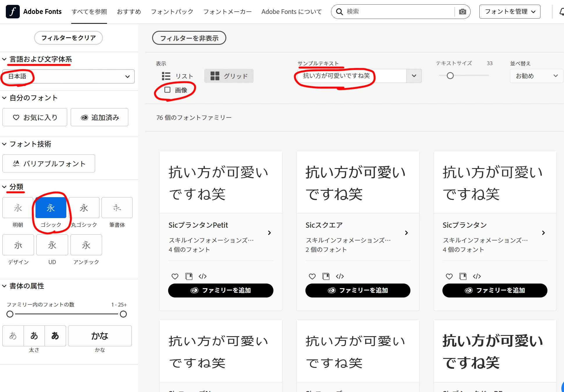Collapse the 分類 section
This screenshot has height=392, width=564.
4,187
